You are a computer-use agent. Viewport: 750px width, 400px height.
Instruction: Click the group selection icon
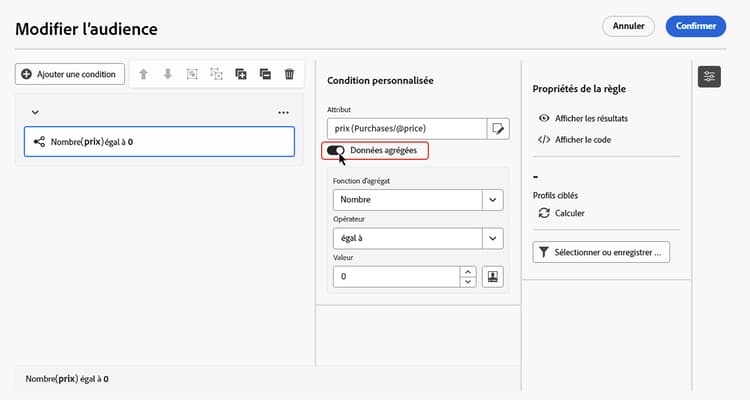point(192,74)
